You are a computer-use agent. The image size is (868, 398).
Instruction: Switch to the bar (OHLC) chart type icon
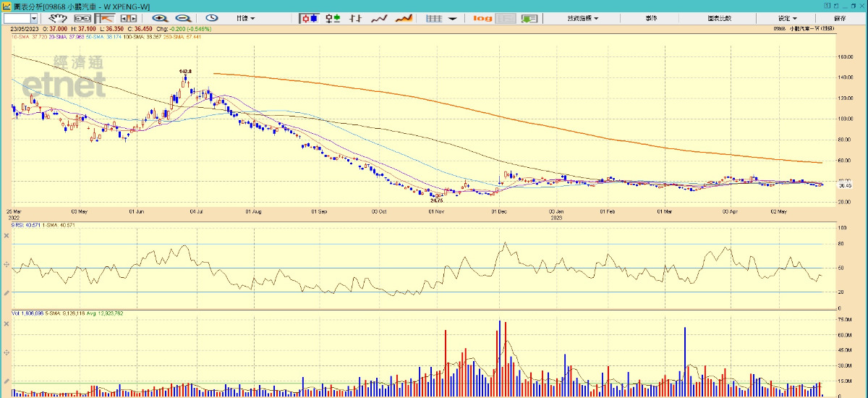click(355, 18)
